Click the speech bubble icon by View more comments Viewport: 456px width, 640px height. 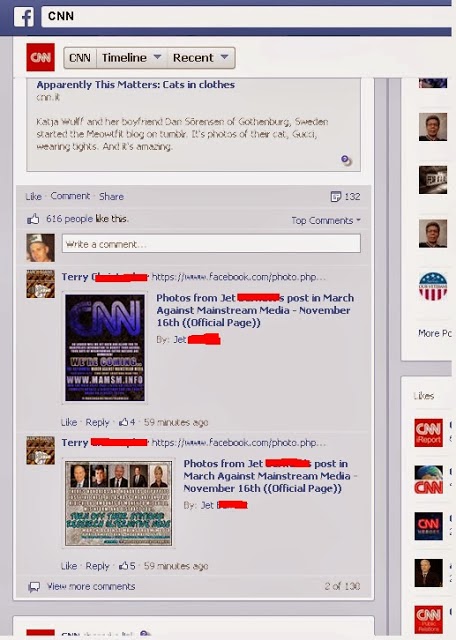click(x=34, y=587)
